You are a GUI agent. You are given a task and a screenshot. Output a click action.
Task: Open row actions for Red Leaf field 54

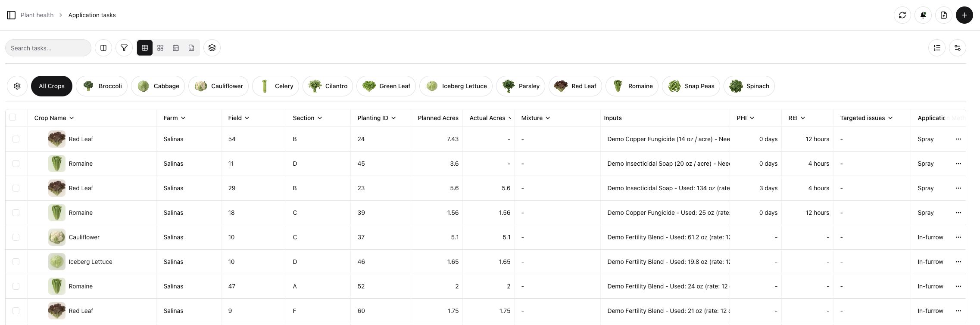pos(958,139)
